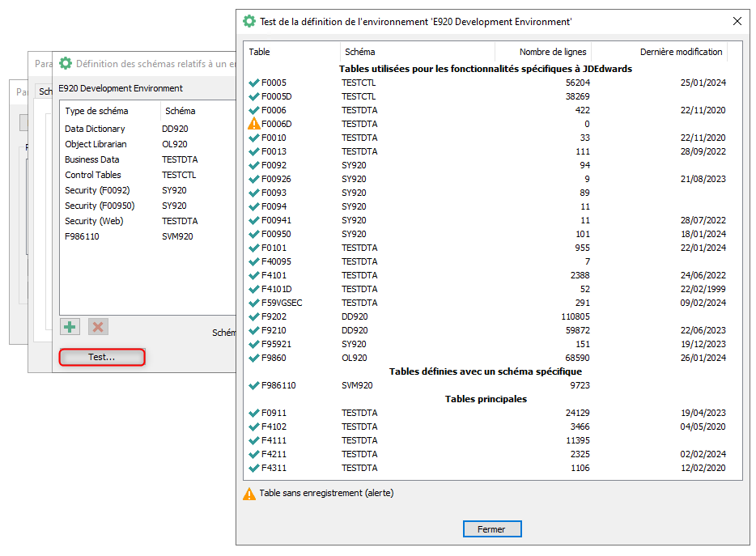Click the check mark icon beside F0006
The height and width of the screenshot is (556, 756).
[253, 110]
